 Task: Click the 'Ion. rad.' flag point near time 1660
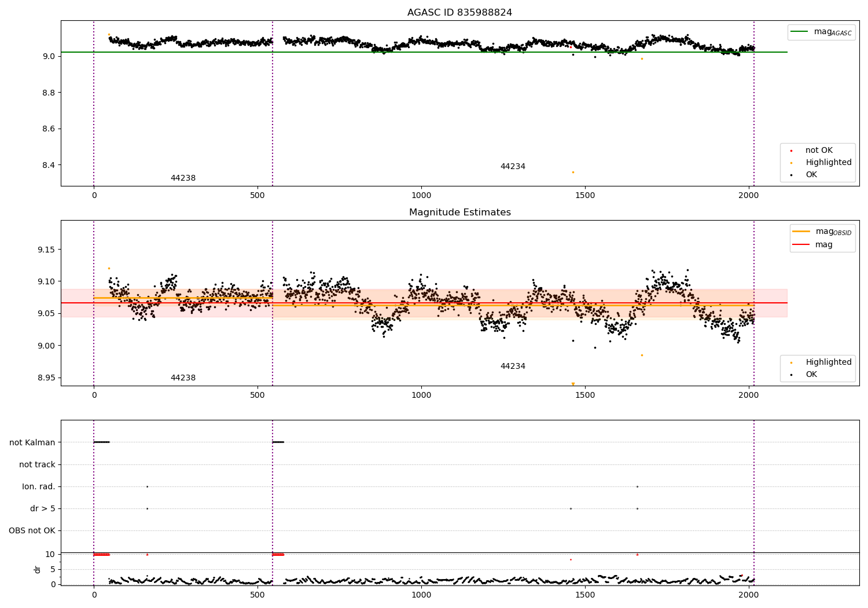click(637, 486)
